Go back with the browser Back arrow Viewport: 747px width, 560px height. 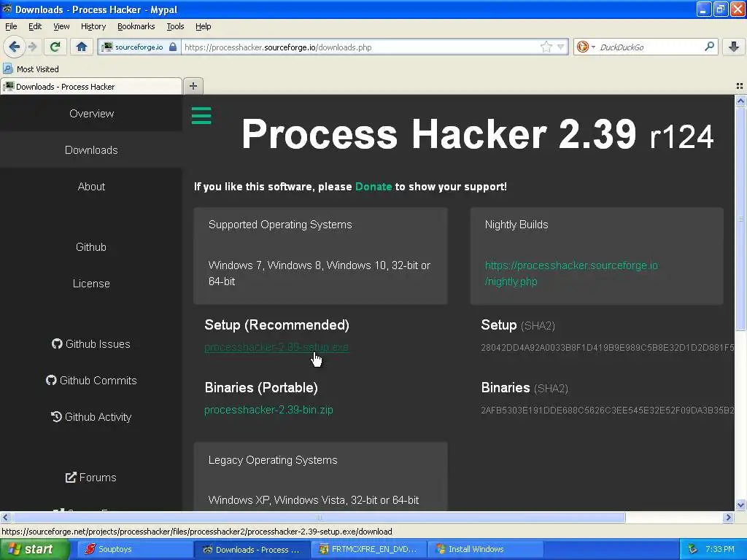pos(15,47)
